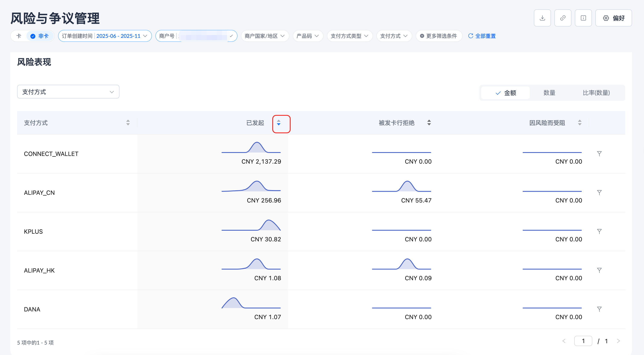Click filter icon in DANA row

tap(599, 309)
